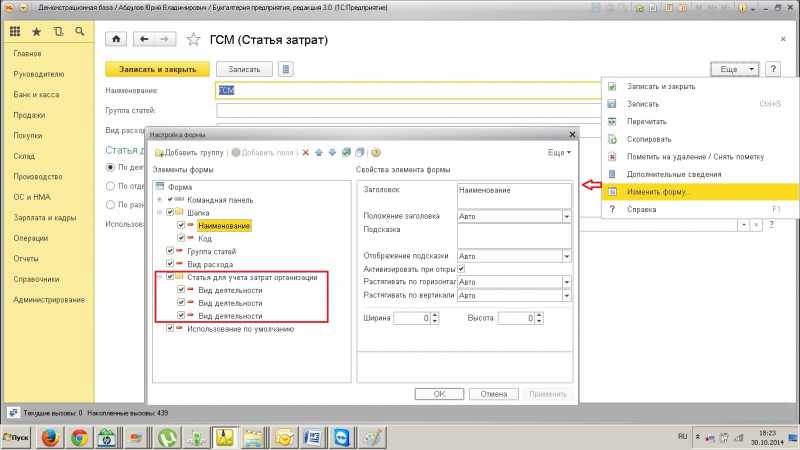The width and height of the screenshot is (800, 450).
Task: Launch Chrome from the taskbar
Action: point(79,438)
